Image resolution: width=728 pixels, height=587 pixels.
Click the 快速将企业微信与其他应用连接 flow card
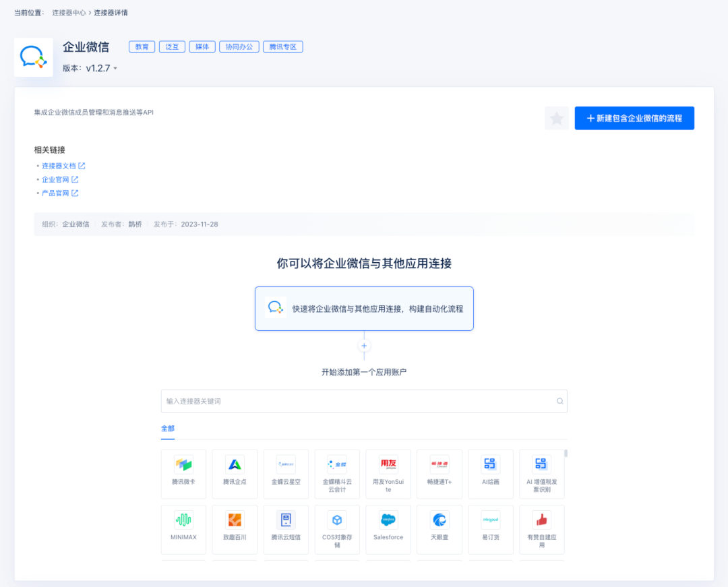click(364, 309)
